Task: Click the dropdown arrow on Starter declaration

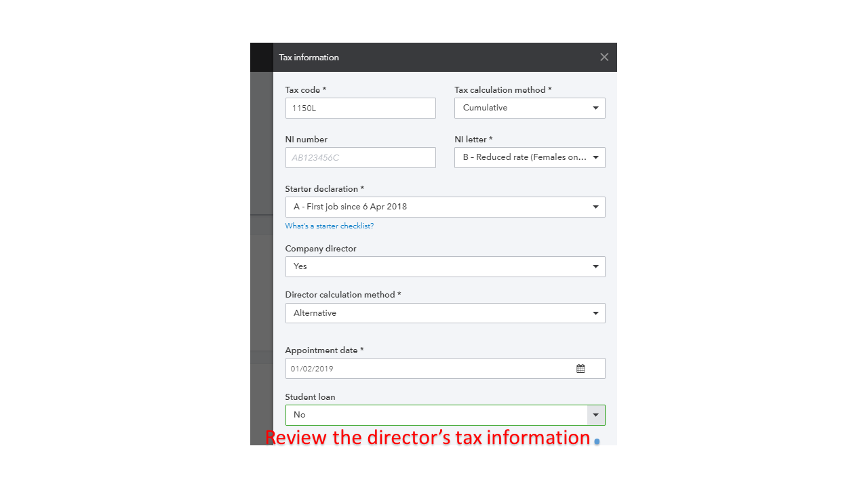Action: [x=595, y=207]
